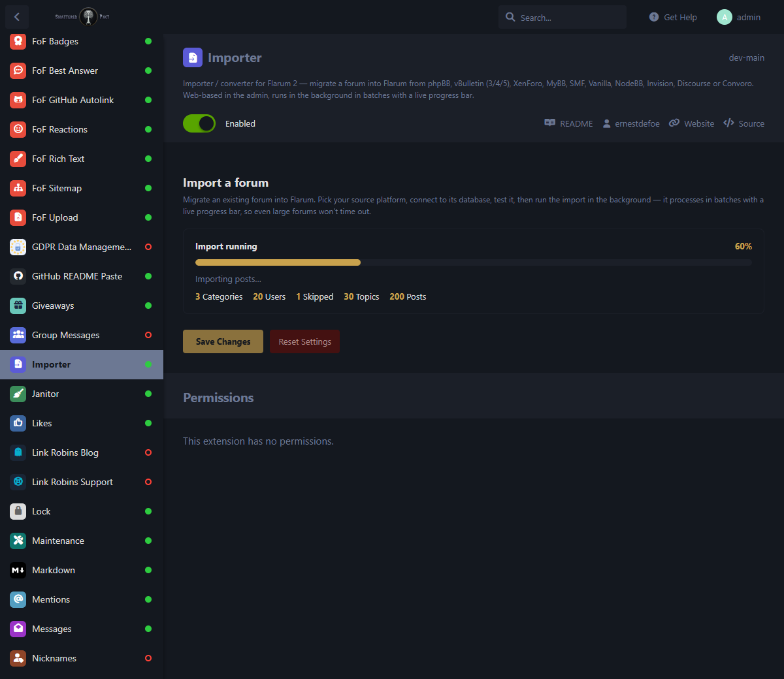Image resolution: width=784 pixels, height=679 pixels.
Task: Click the Link Robins Support icon
Action: tap(18, 482)
